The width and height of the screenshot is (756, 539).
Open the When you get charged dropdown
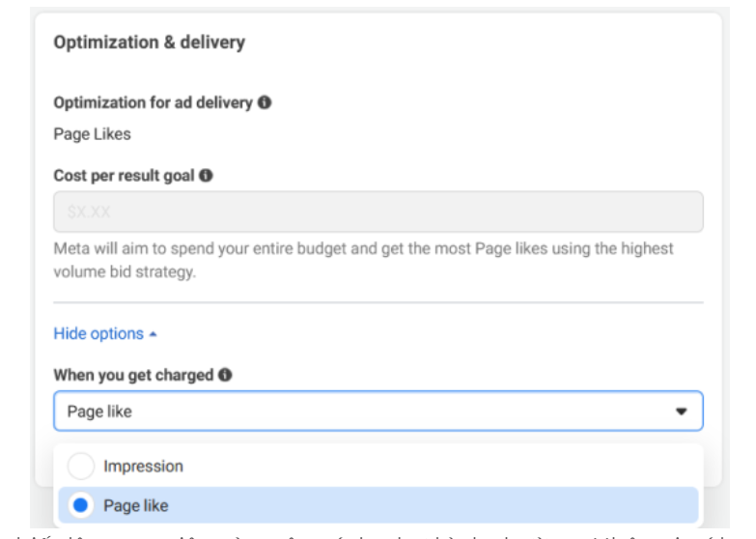click(378, 411)
